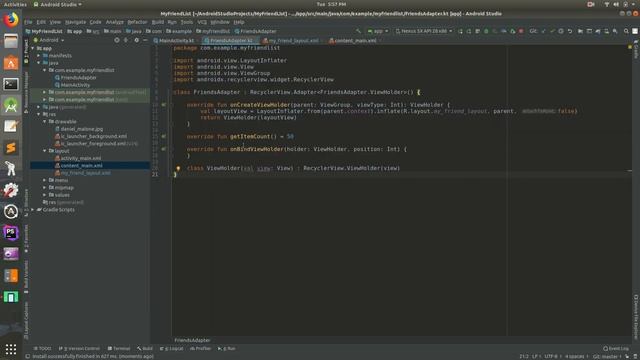Click the Make Project hammer icon
The width and height of the screenshot is (640, 360).
coord(358,31)
